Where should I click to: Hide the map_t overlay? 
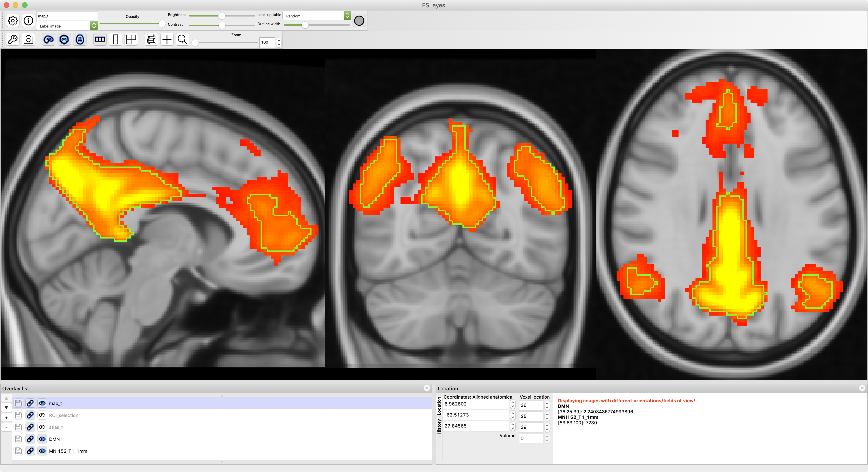42,403
